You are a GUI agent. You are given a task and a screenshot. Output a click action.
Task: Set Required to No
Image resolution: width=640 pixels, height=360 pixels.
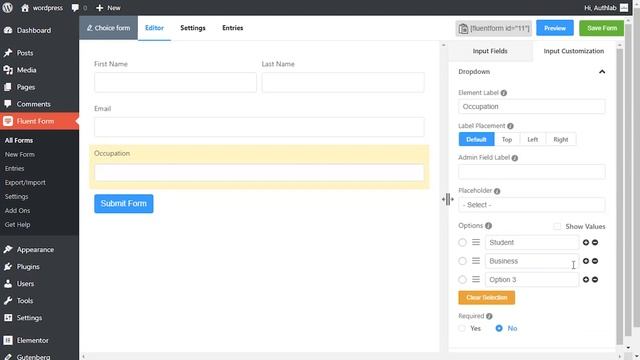point(499,328)
